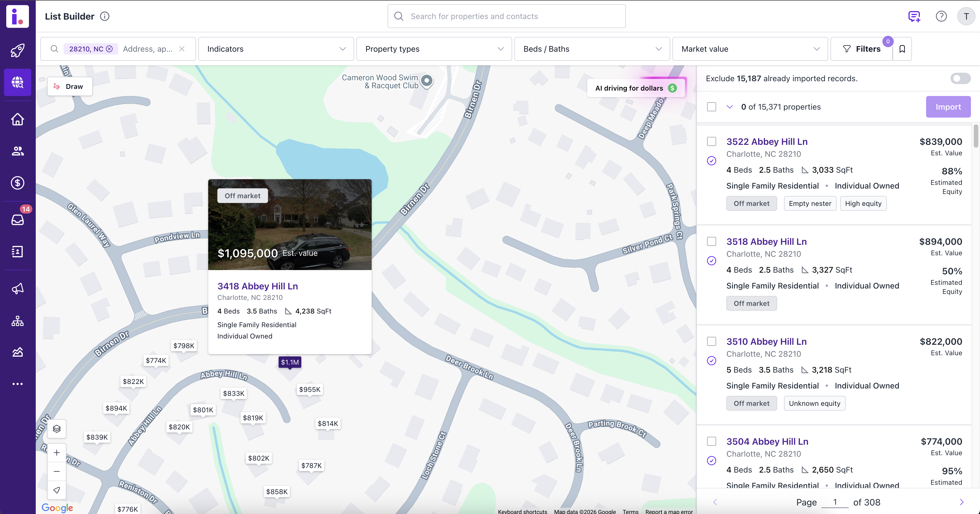The height and width of the screenshot is (514, 980).
Task: Open help via the question mark icon
Action: (941, 16)
